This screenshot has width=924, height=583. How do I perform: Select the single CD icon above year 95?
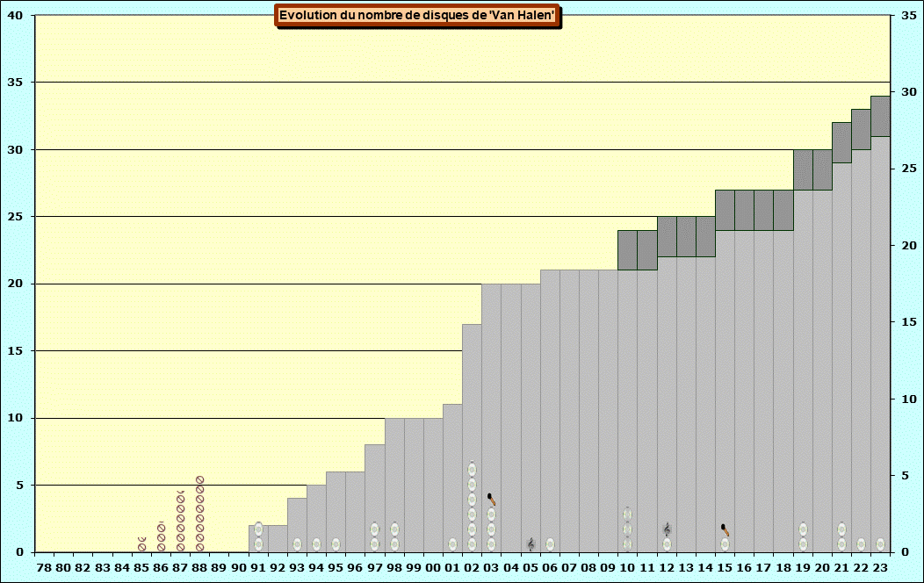[x=336, y=544]
